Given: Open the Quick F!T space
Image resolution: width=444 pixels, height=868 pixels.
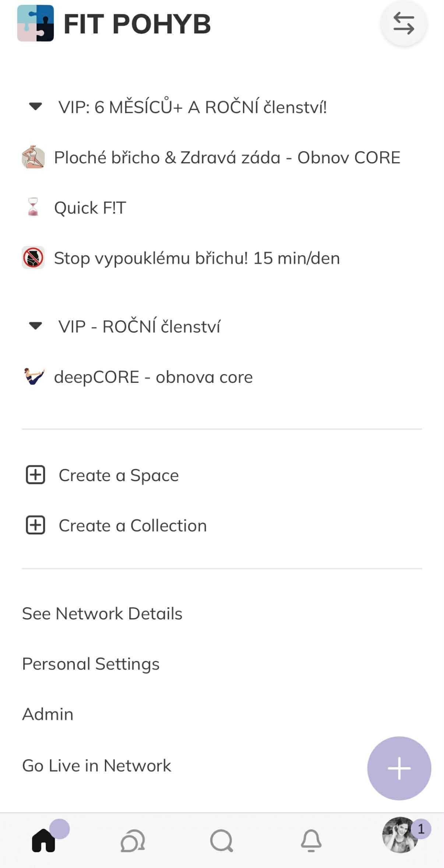Looking at the screenshot, I should (x=90, y=208).
